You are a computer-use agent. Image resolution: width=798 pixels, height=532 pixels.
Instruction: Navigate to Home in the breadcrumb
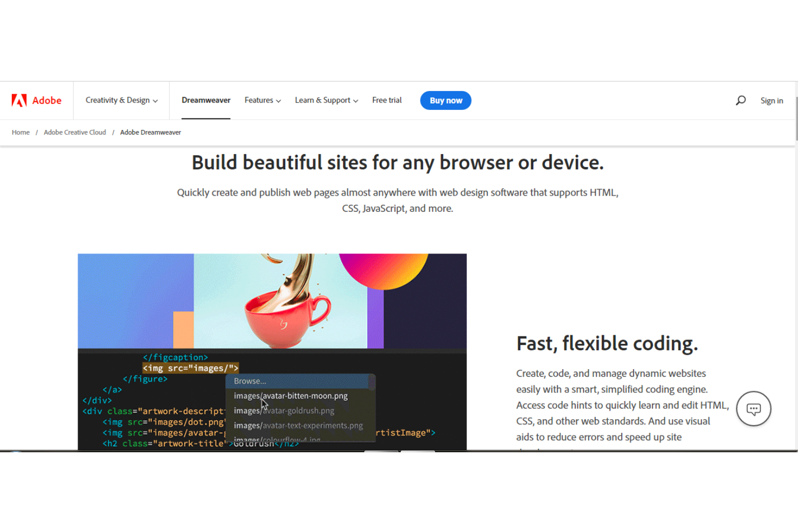[x=20, y=133]
